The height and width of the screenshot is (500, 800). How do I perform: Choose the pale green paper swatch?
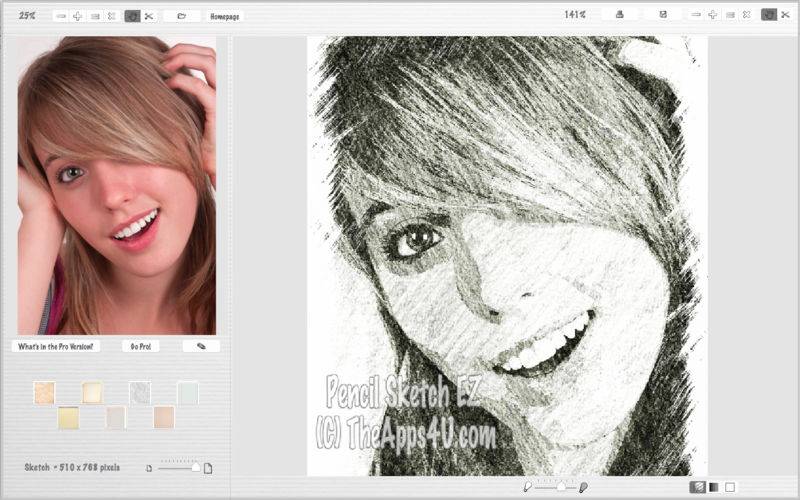click(x=188, y=393)
